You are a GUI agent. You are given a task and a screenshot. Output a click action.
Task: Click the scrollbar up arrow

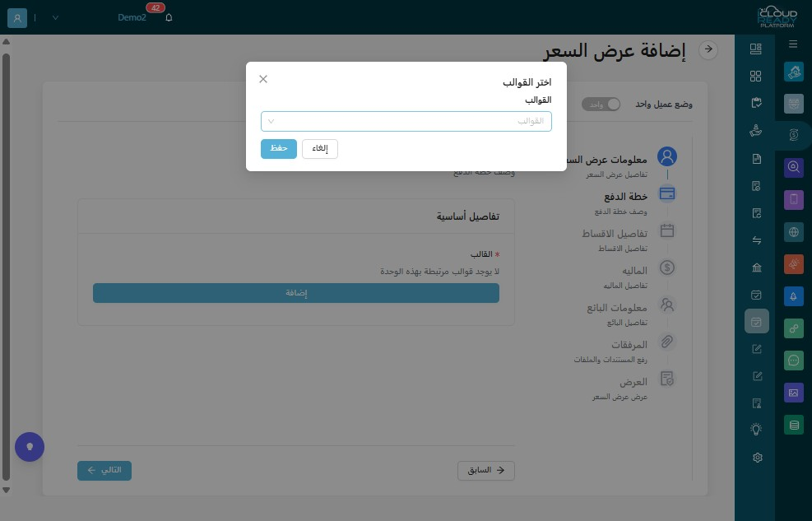7,42
